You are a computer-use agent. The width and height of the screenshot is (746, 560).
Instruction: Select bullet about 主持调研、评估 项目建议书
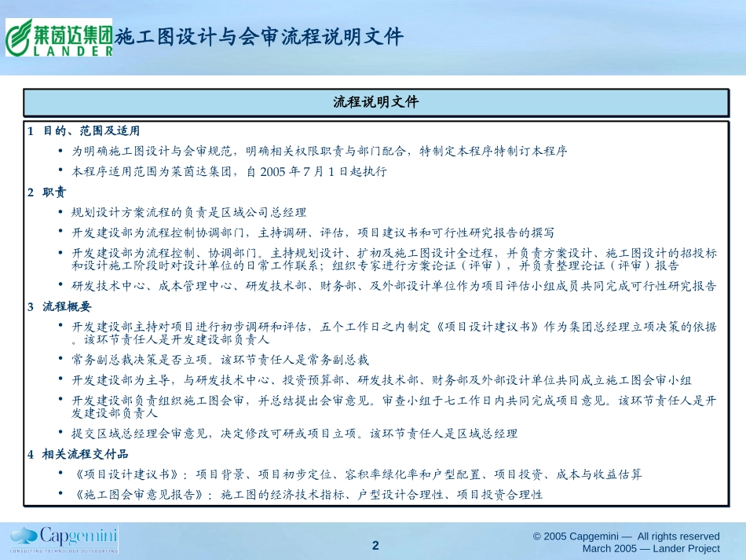tap(313, 233)
